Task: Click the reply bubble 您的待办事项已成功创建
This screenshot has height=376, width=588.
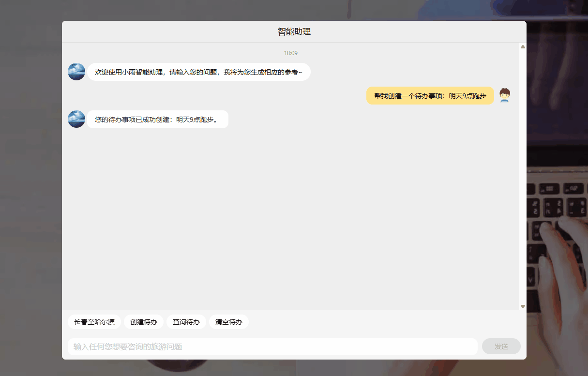Action: 158,120
